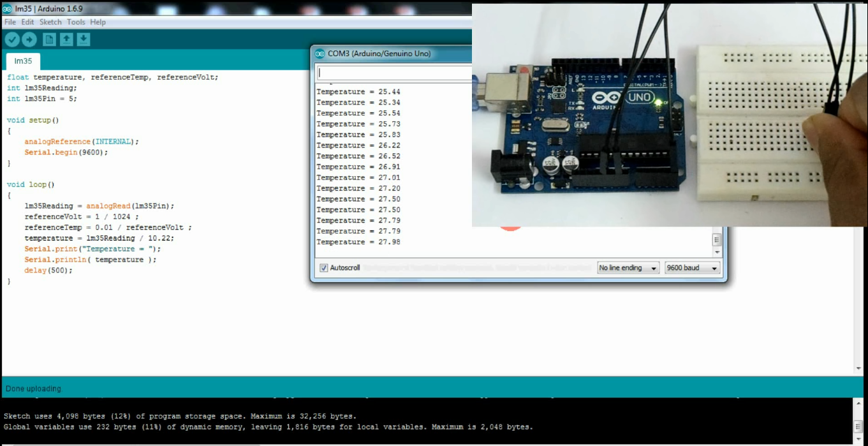Image resolution: width=868 pixels, height=446 pixels.
Task: Save the sketch with the down-arrow icon
Action: click(83, 39)
